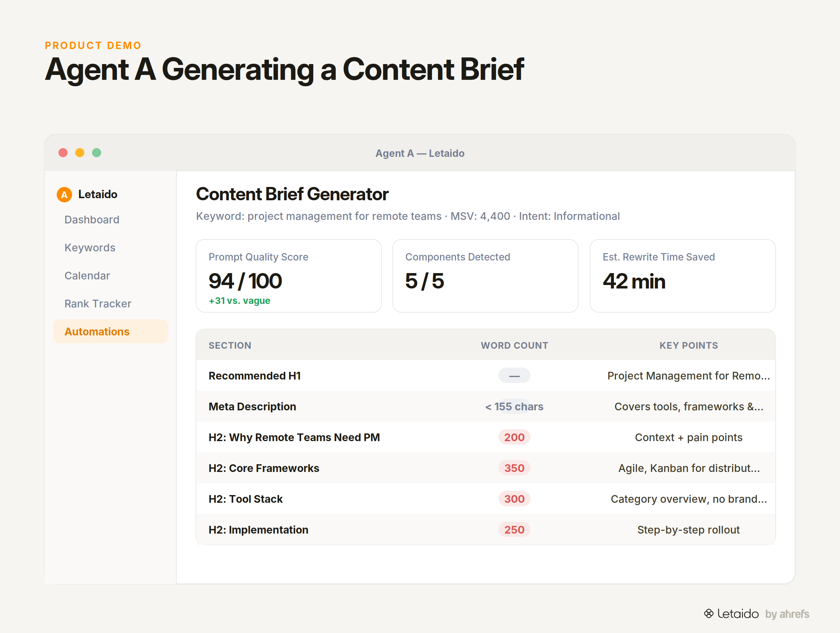
Task: Sort by the WORD COUNT column header
Action: (514, 345)
